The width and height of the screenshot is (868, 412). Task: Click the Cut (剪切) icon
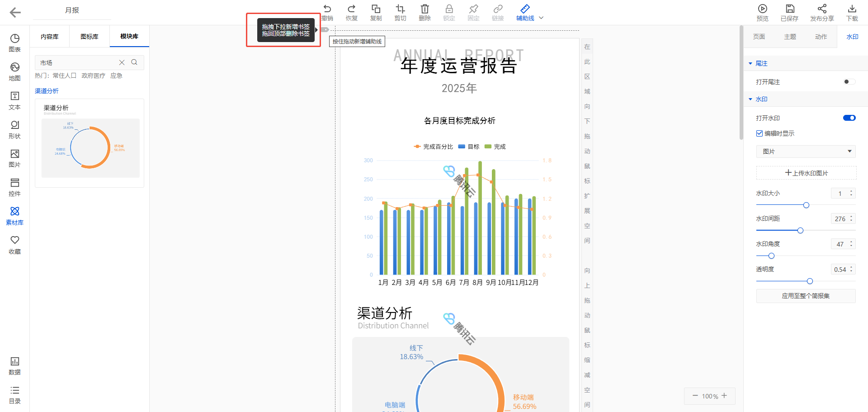point(400,9)
